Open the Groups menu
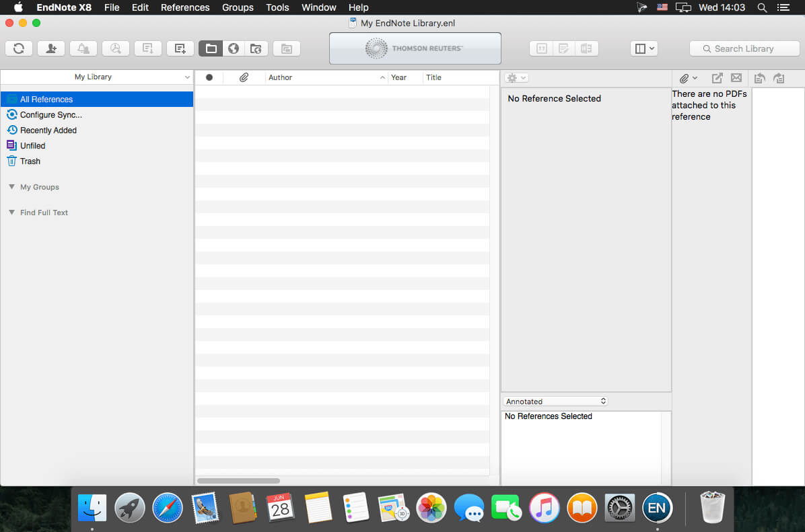 [x=238, y=7]
